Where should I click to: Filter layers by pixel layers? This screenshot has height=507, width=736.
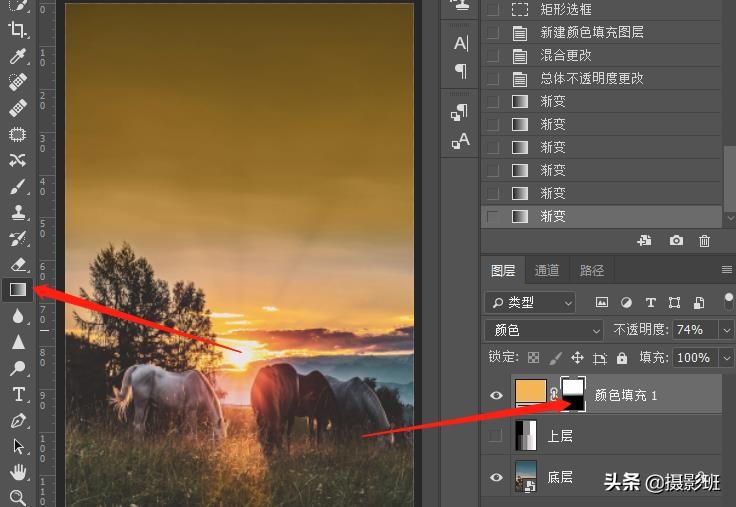coord(601,303)
